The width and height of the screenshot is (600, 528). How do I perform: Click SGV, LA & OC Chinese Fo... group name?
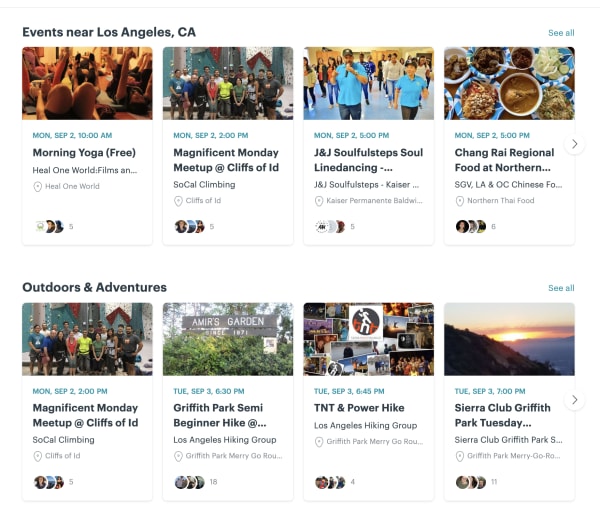(x=508, y=185)
